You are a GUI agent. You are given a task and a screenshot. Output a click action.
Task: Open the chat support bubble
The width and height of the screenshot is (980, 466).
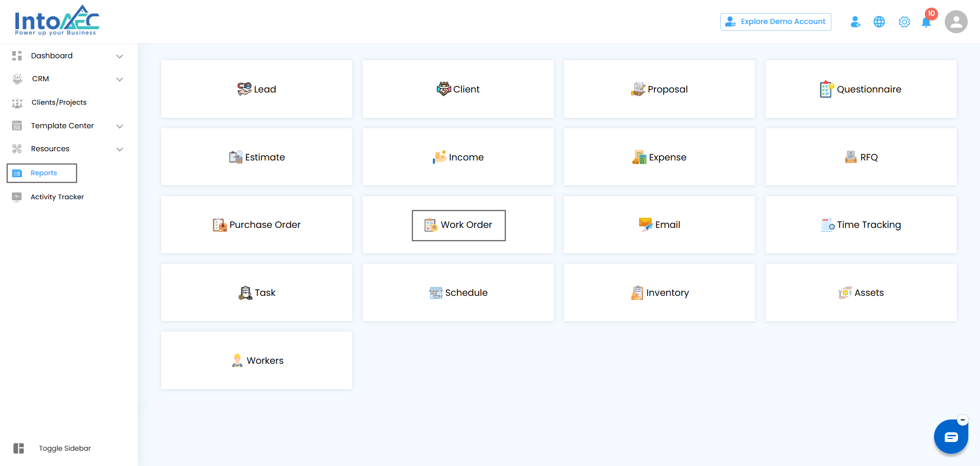(x=950, y=437)
